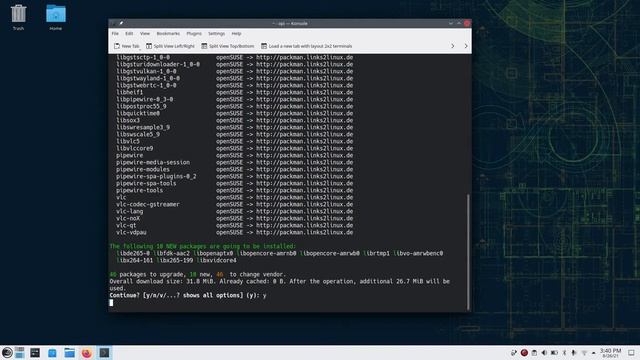Image resolution: width=640 pixels, height=360 pixels.
Task: Click the 'libde265-0' new package name
Action: click(133, 253)
